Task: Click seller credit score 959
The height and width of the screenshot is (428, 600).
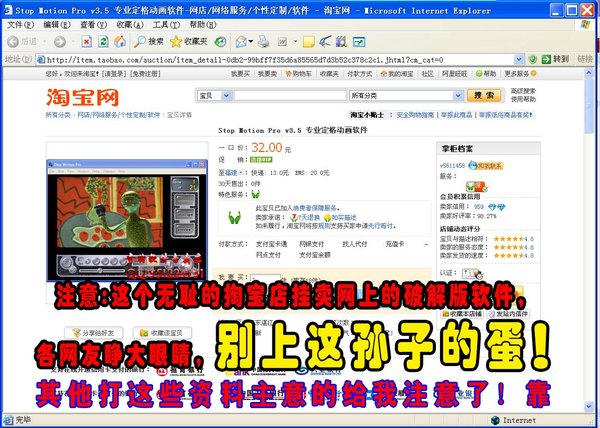Action: pyautogui.click(x=479, y=207)
